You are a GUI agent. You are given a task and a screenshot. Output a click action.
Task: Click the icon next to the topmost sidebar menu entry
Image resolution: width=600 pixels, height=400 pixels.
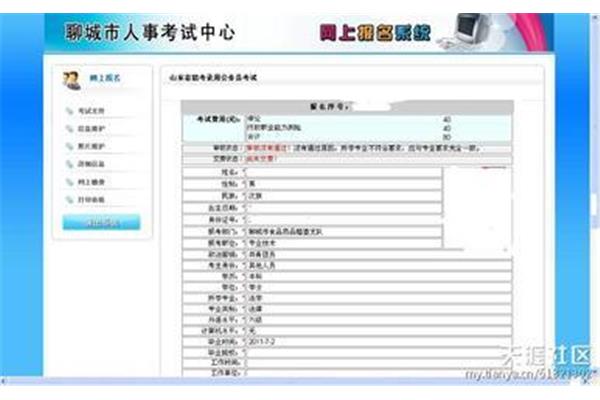coord(69,111)
